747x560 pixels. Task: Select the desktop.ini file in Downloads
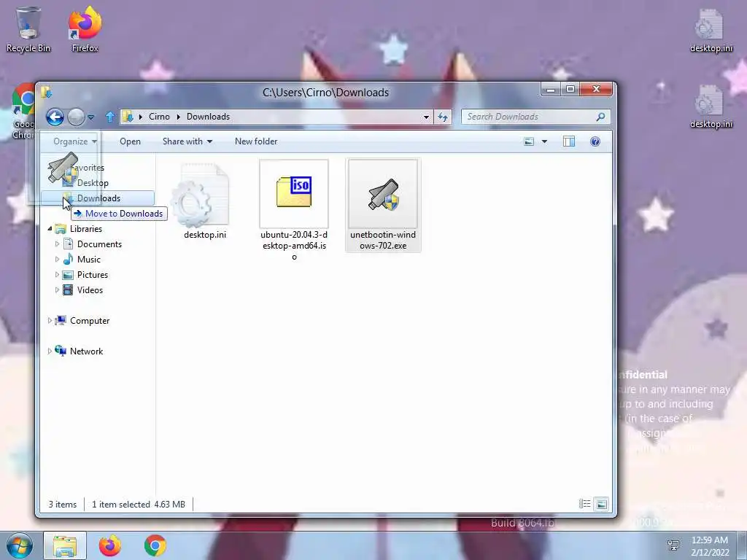coord(205,201)
